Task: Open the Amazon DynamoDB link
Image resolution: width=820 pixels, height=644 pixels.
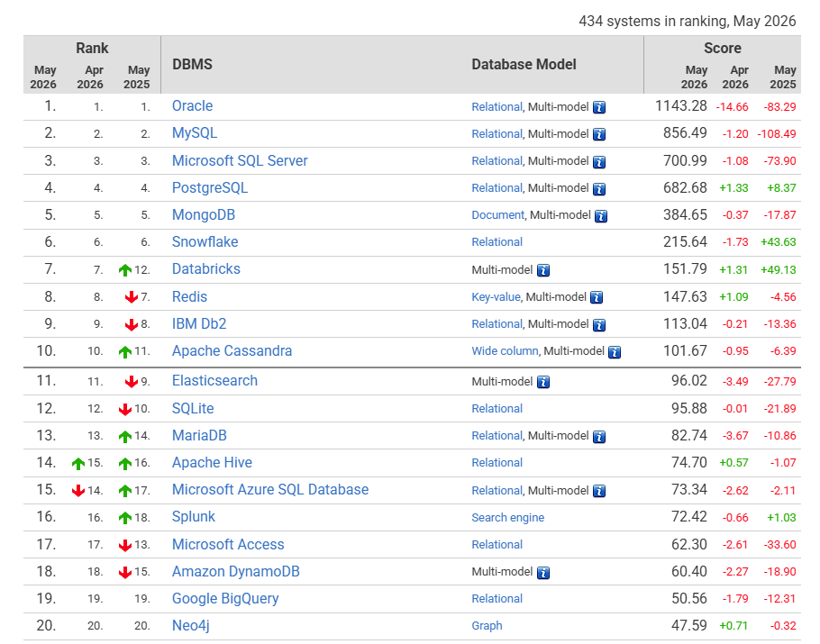Action: [236, 572]
